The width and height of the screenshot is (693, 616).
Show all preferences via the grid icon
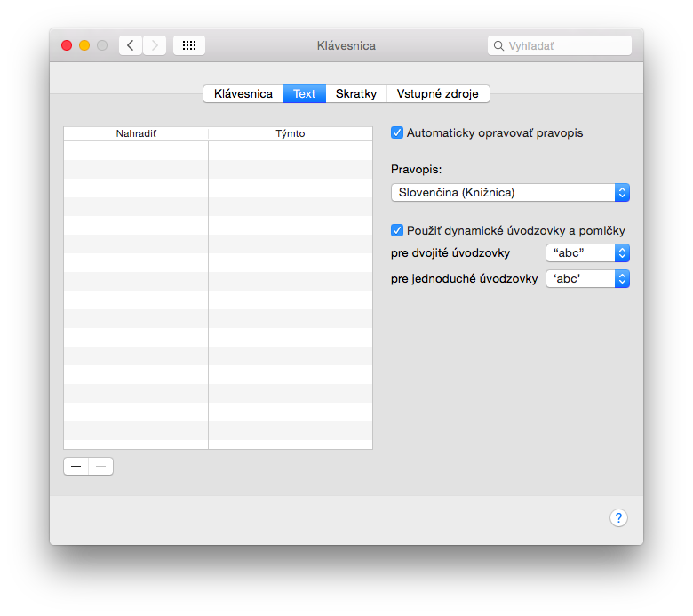(x=189, y=45)
